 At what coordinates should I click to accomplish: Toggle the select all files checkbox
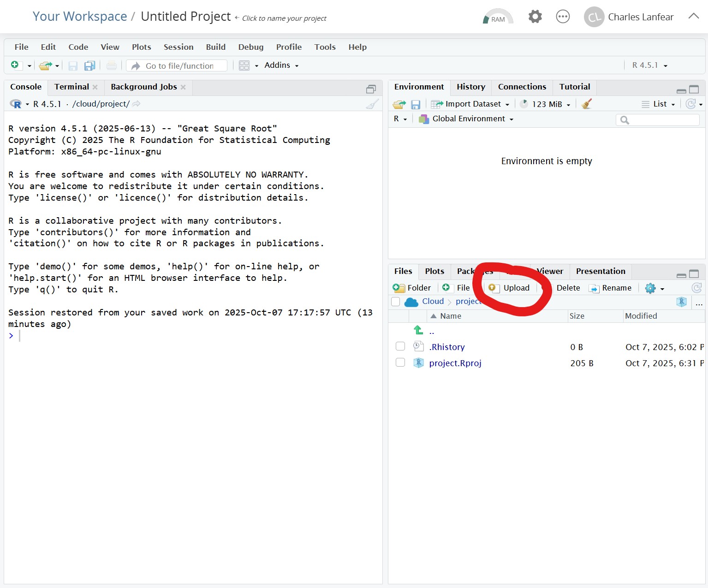point(395,302)
